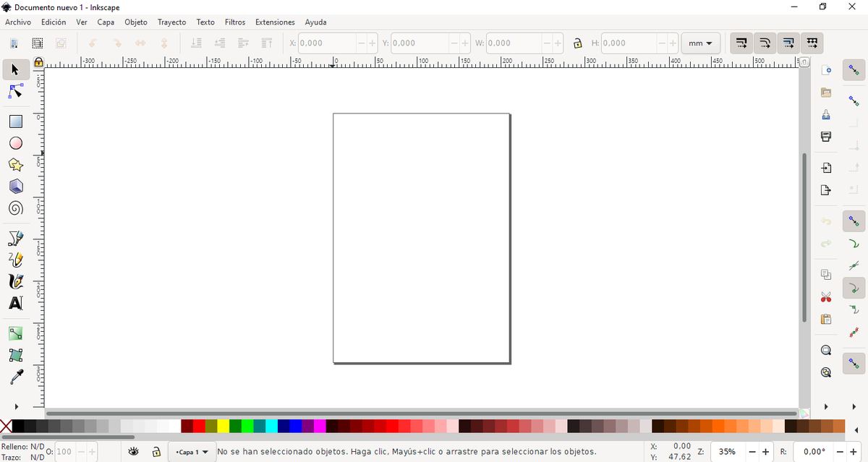Toggle snap bounding boxes
Screen dimensions: 868x462
point(854,101)
